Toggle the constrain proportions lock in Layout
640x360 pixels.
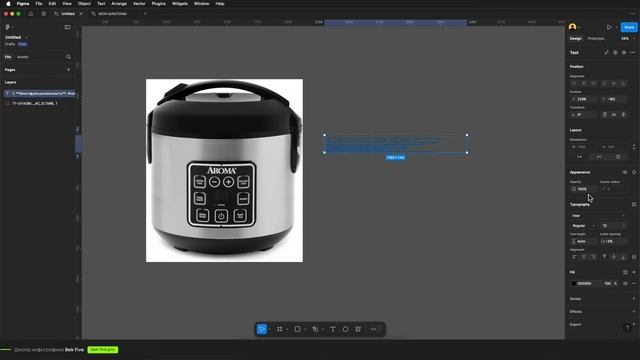coord(634,147)
